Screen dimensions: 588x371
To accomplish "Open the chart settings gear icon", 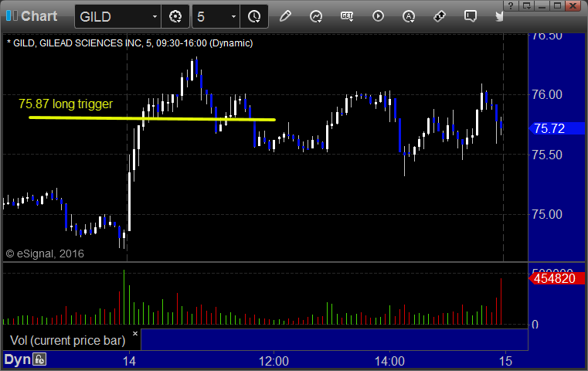I will (x=175, y=16).
